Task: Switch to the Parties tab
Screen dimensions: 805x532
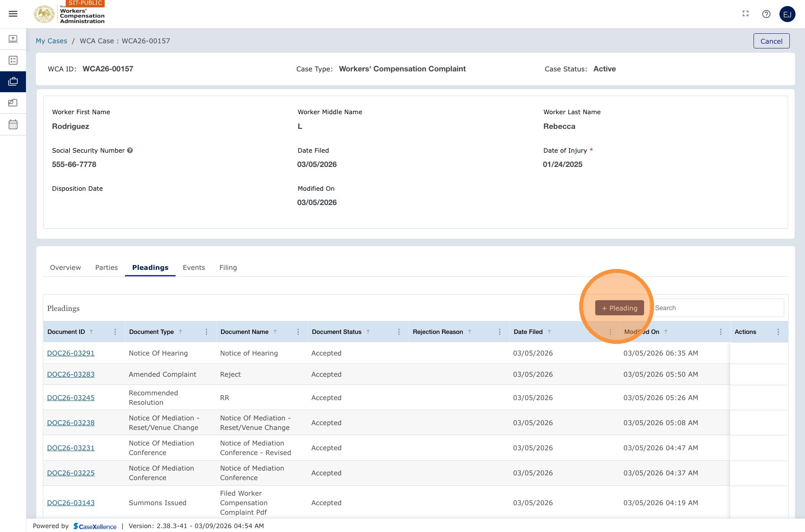Action: click(x=106, y=268)
